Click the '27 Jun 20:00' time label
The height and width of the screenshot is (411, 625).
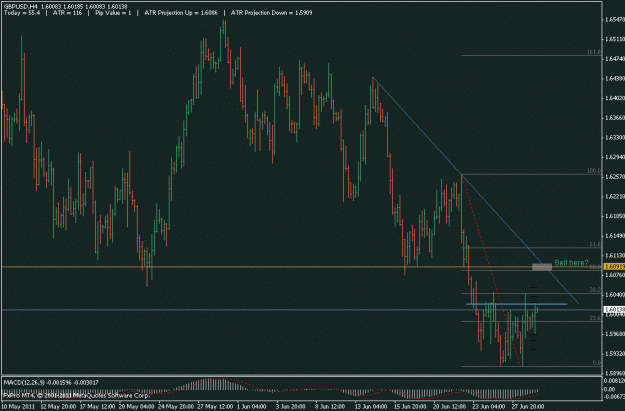(528, 407)
